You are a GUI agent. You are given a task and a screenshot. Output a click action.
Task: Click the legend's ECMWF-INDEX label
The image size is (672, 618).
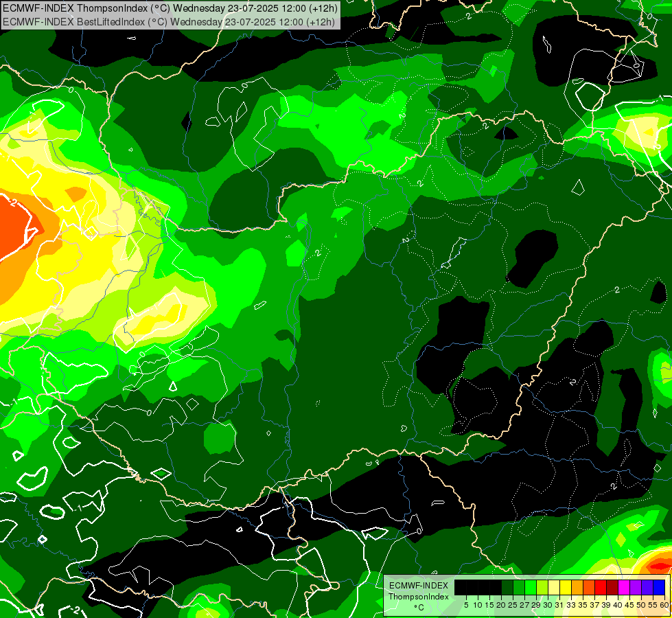418,586
